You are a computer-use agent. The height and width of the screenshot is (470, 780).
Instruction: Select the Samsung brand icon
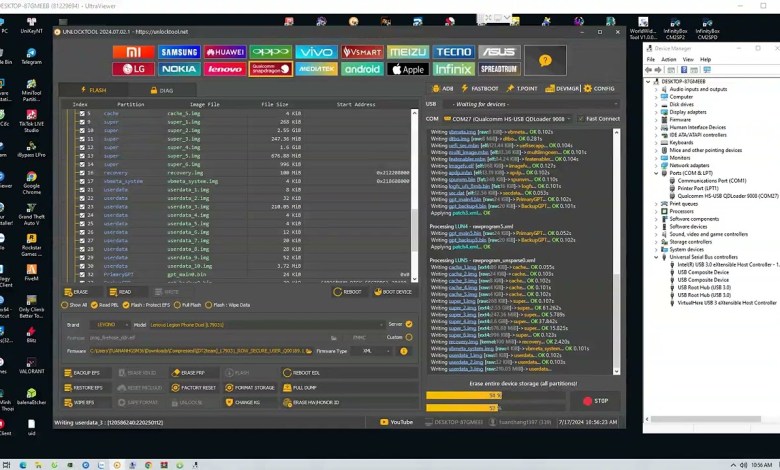pos(180,52)
